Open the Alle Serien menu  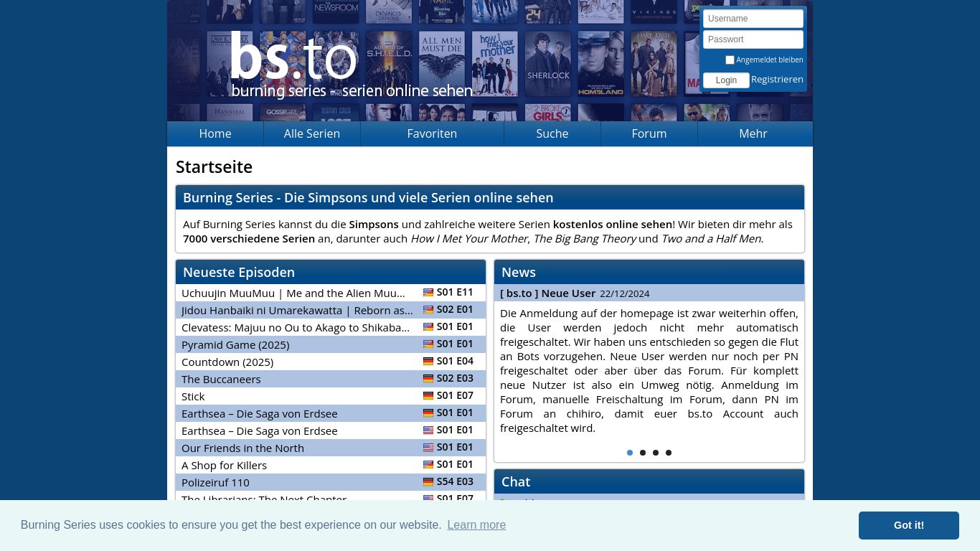pos(312,133)
